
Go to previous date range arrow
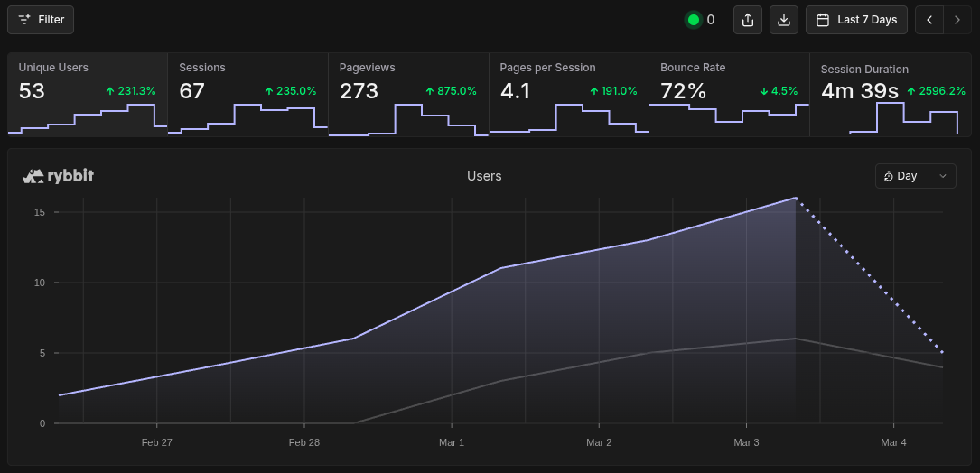929,20
